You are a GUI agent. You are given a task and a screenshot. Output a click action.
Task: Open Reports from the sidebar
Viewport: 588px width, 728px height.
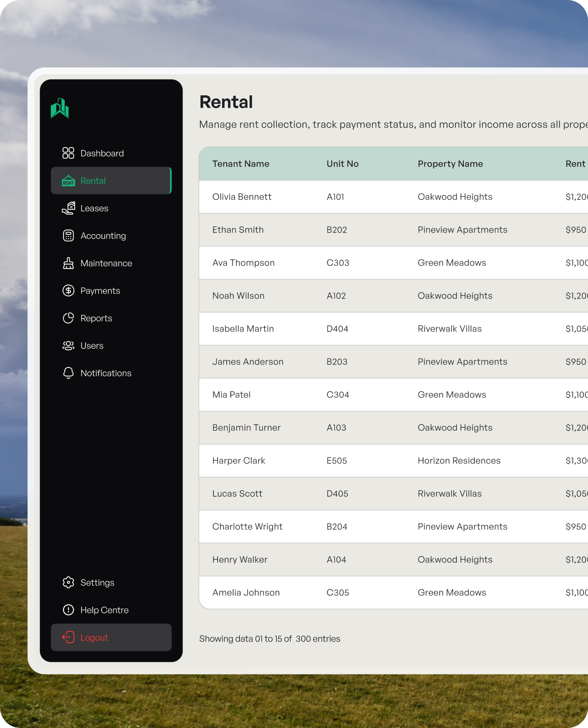click(x=111, y=318)
